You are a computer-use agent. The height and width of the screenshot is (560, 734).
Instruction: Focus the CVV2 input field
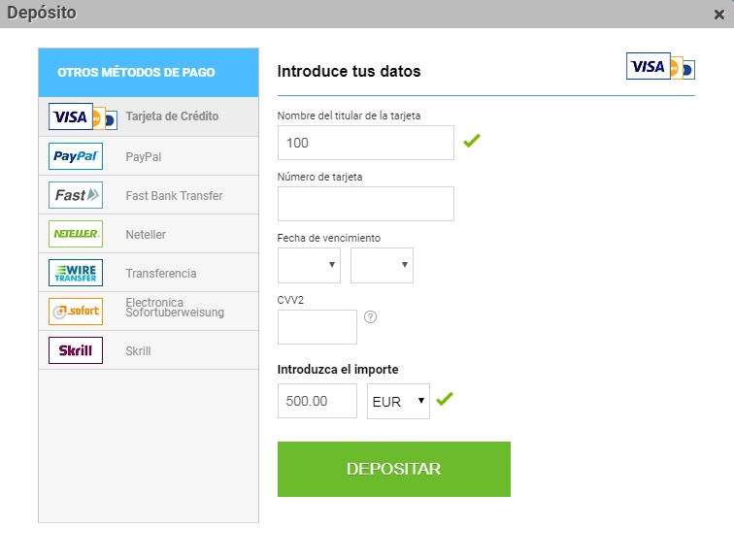click(x=317, y=327)
